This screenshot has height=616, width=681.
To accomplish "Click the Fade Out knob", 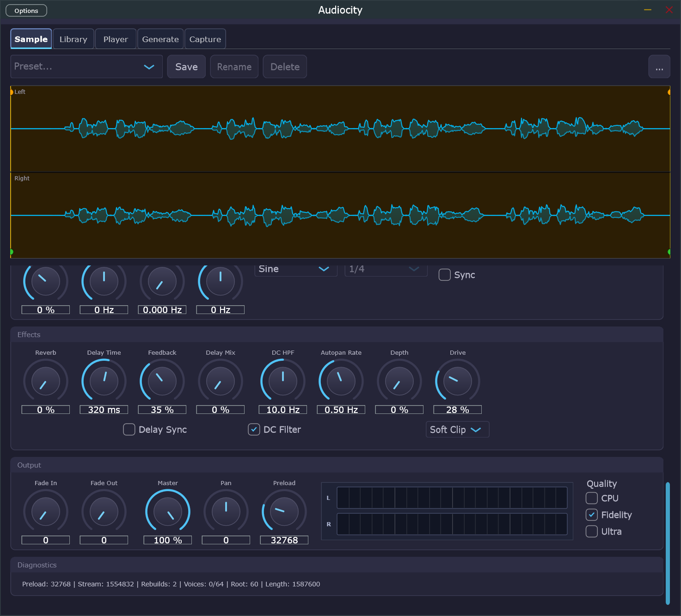I will [104, 512].
